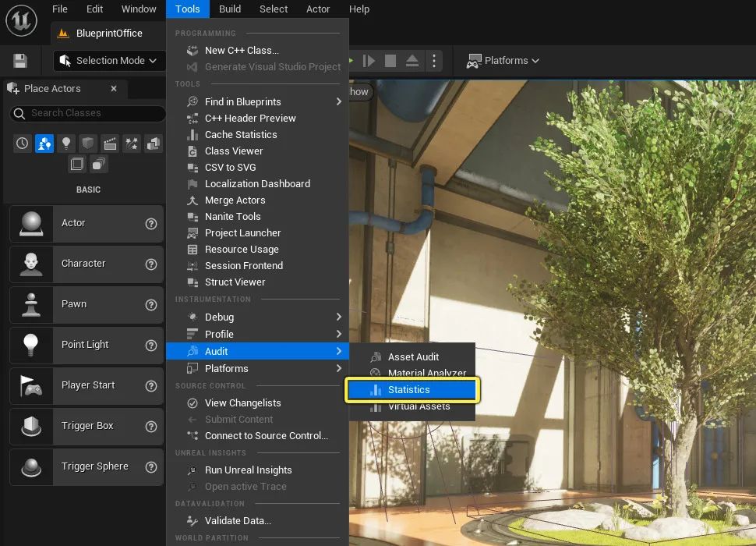The height and width of the screenshot is (546, 756).
Task: Choose New C++ Class menu item
Action: pyautogui.click(x=257, y=51)
